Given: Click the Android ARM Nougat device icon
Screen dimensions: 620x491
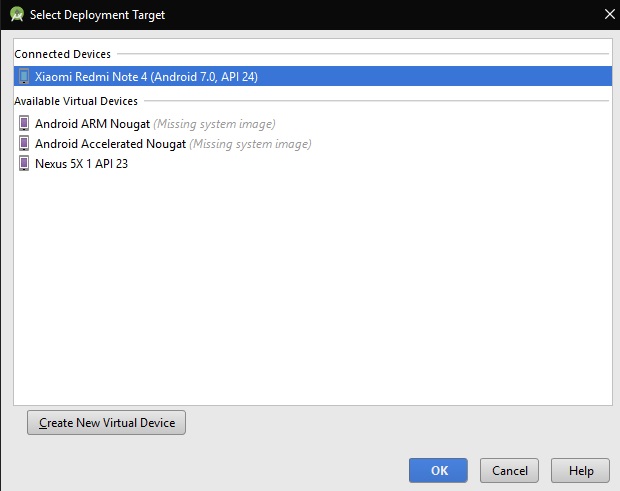Looking at the screenshot, I should tap(24, 124).
